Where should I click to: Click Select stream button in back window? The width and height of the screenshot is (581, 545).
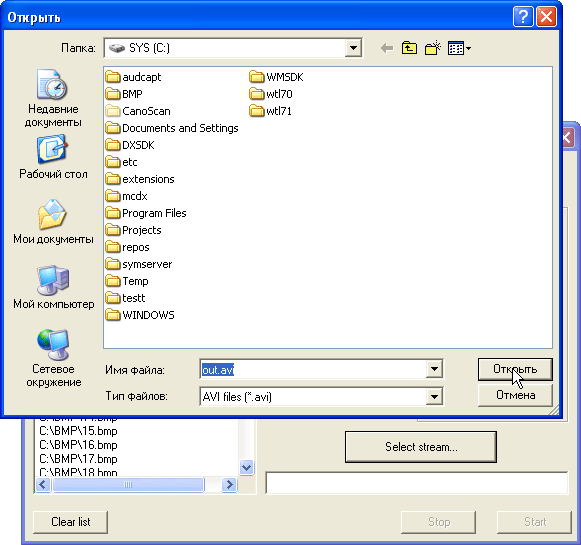point(421,447)
